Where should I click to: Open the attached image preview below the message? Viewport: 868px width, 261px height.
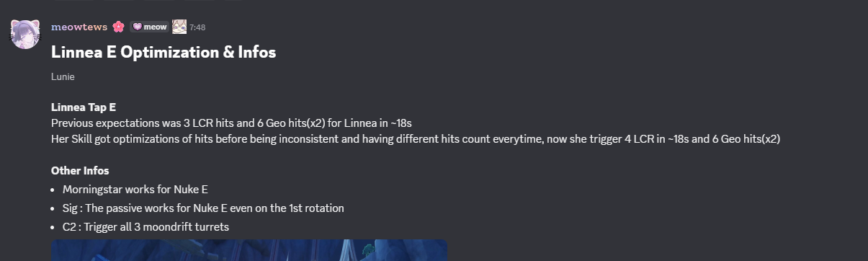(x=249, y=250)
